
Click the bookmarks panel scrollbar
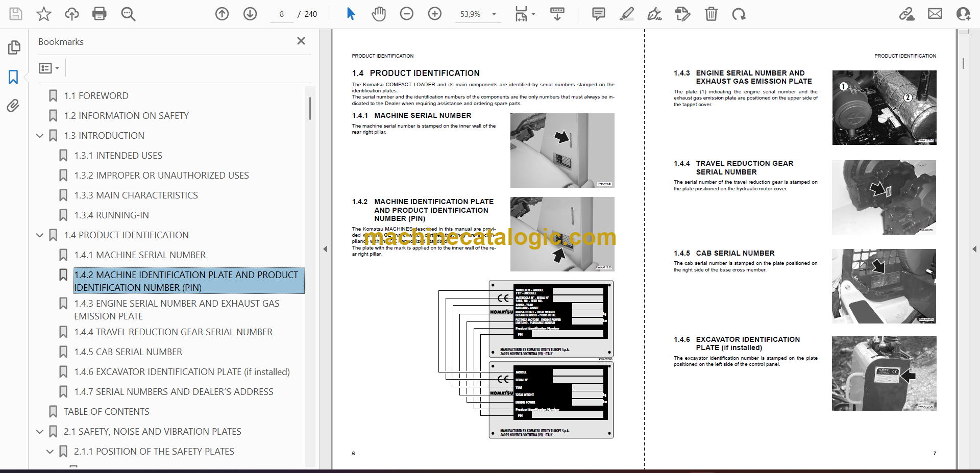[310, 108]
